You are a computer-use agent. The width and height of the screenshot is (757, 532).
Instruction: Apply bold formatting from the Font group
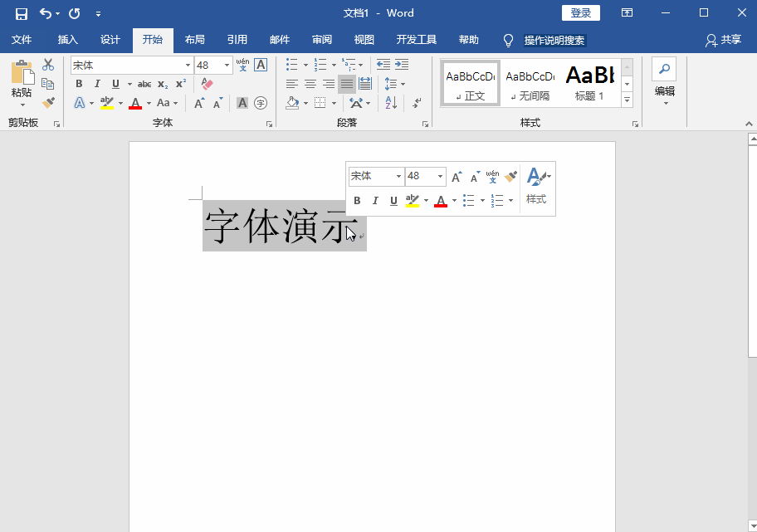click(79, 83)
